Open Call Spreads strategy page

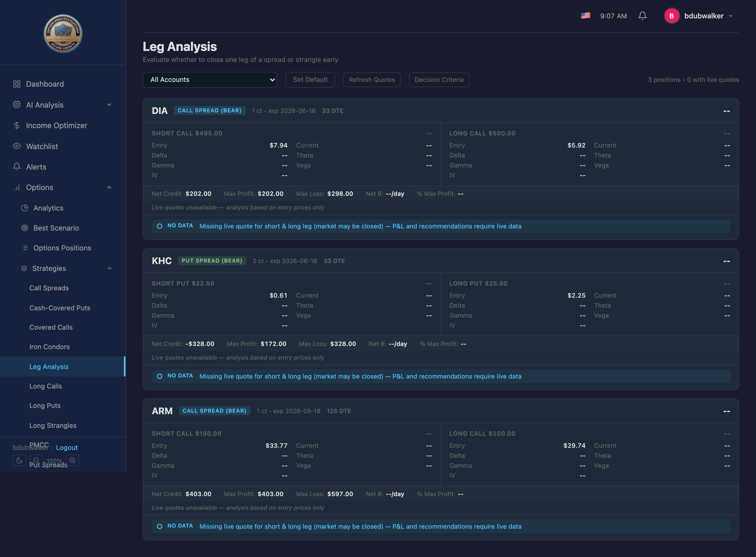49,288
